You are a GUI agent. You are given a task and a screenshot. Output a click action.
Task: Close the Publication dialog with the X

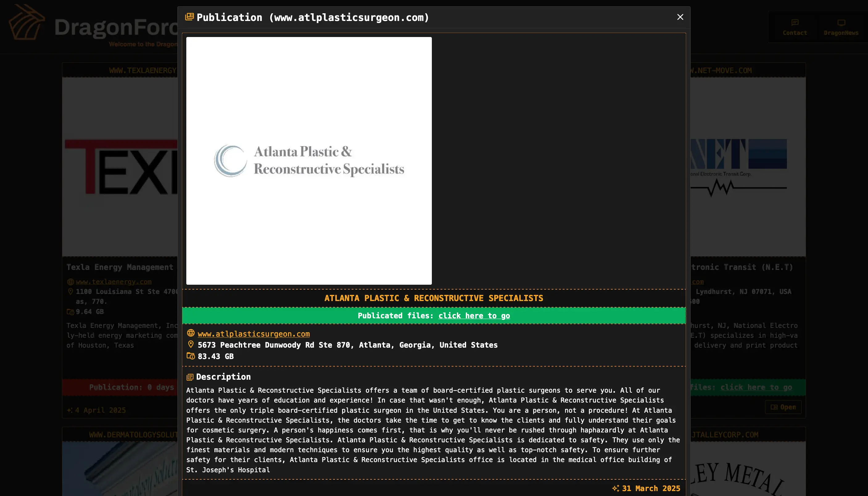pos(680,17)
